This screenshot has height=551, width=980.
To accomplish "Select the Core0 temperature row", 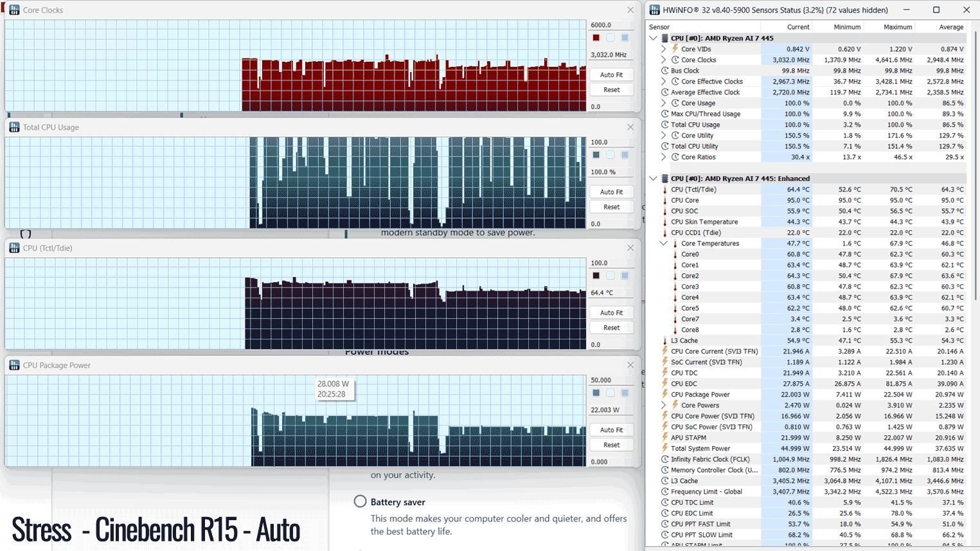I will click(807, 255).
